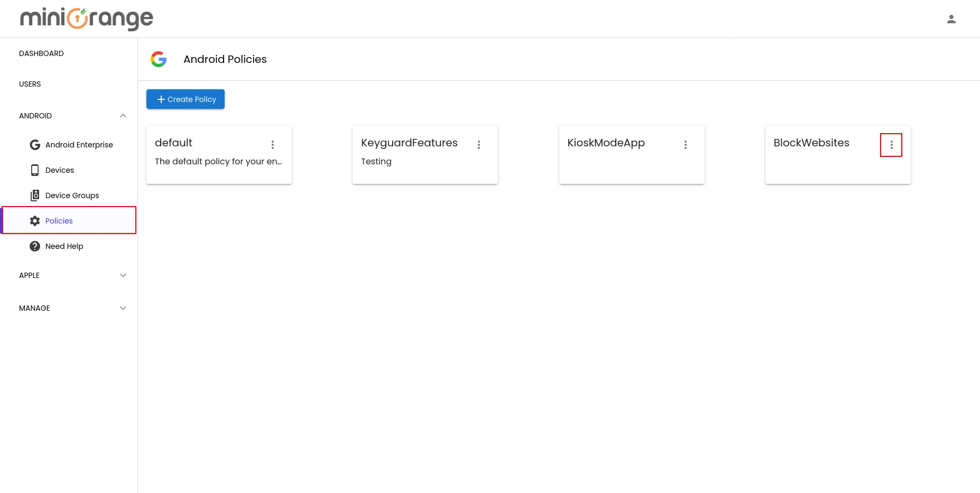
Task: Click the miniOrange logo
Action: coord(86,19)
